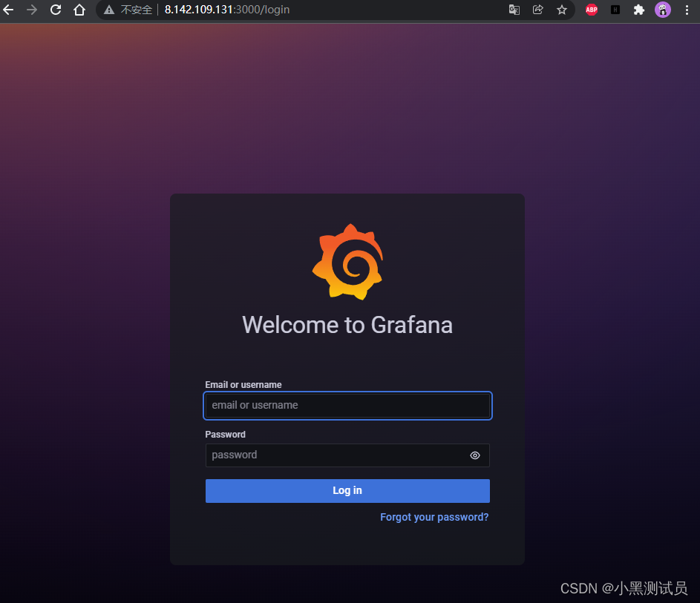
Task: Show password with the eye icon
Action: (x=475, y=455)
